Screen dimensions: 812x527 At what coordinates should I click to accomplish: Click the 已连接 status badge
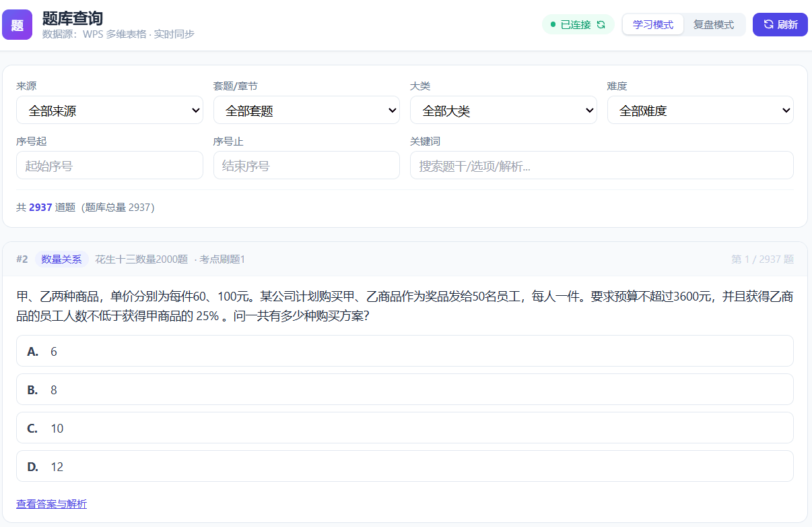578,25
